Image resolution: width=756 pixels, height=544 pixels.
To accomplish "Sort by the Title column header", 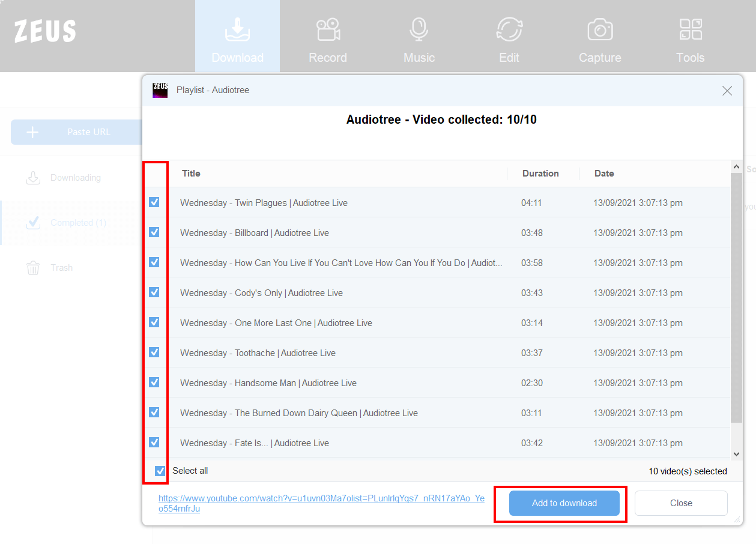I will point(191,174).
